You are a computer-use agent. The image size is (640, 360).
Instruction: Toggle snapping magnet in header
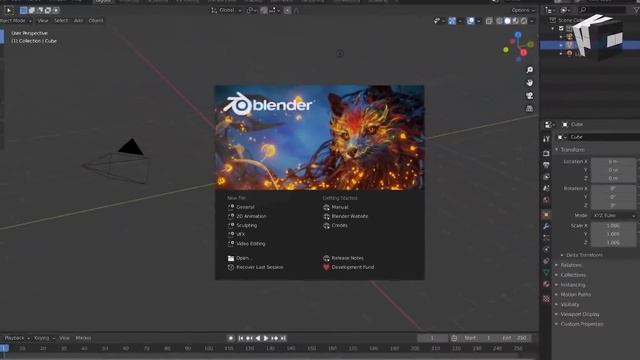pyautogui.click(x=264, y=10)
